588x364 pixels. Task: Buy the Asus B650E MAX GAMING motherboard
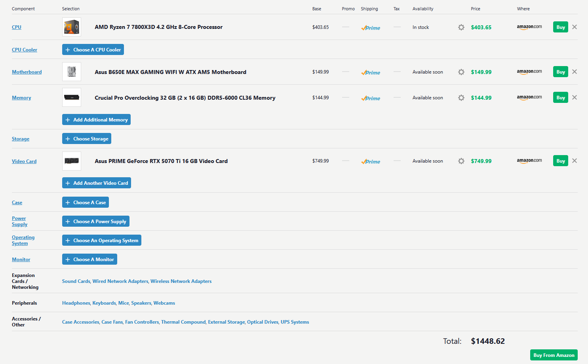coord(561,72)
